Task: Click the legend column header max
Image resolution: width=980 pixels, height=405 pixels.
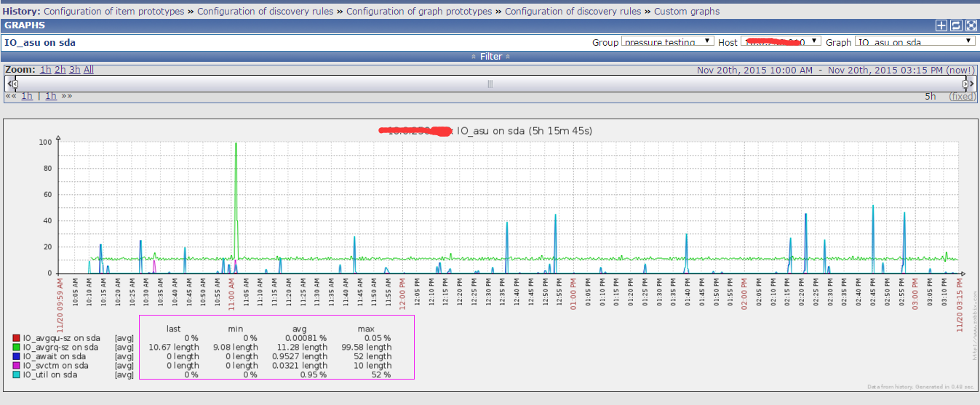Action: [366, 329]
